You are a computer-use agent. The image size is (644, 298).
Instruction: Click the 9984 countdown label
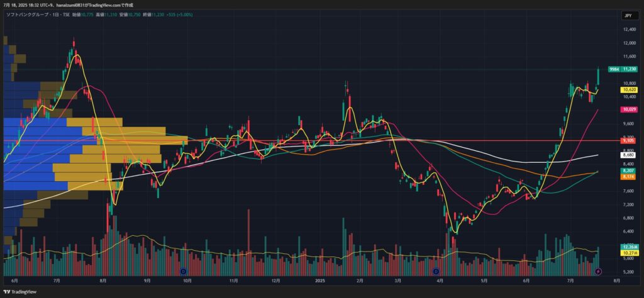[x=614, y=69]
